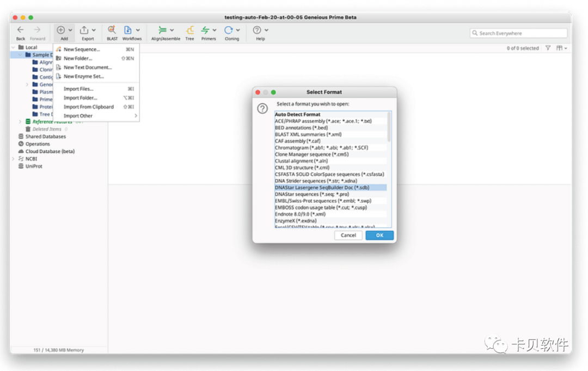The height and width of the screenshot is (371, 588).
Task: Click the Cloning toolbar icon
Action: (228, 29)
